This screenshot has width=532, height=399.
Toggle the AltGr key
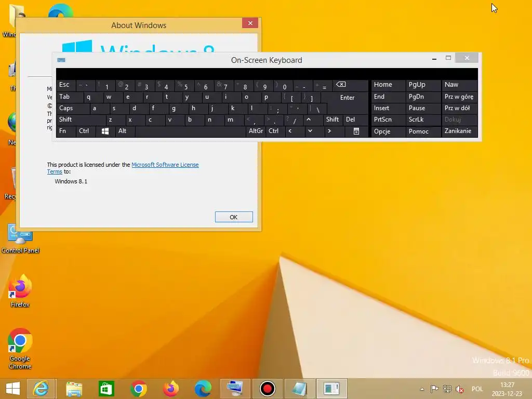coord(256,131)
